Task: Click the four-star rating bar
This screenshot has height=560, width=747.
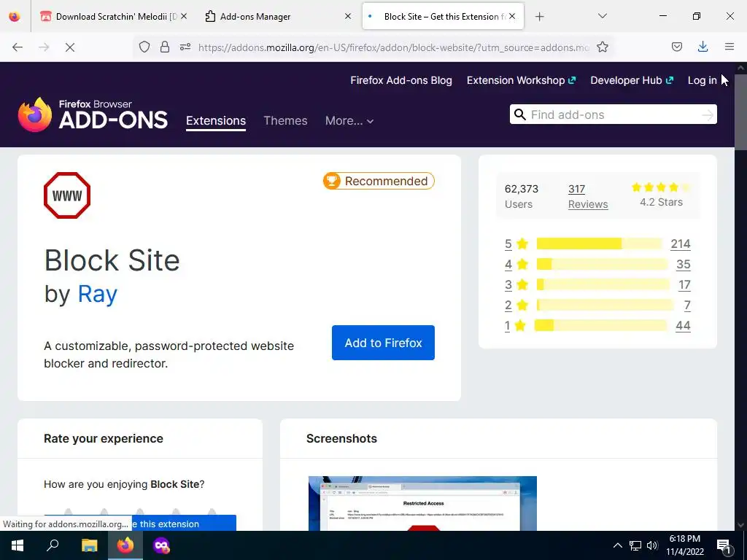Action: [x=602, y=264]
